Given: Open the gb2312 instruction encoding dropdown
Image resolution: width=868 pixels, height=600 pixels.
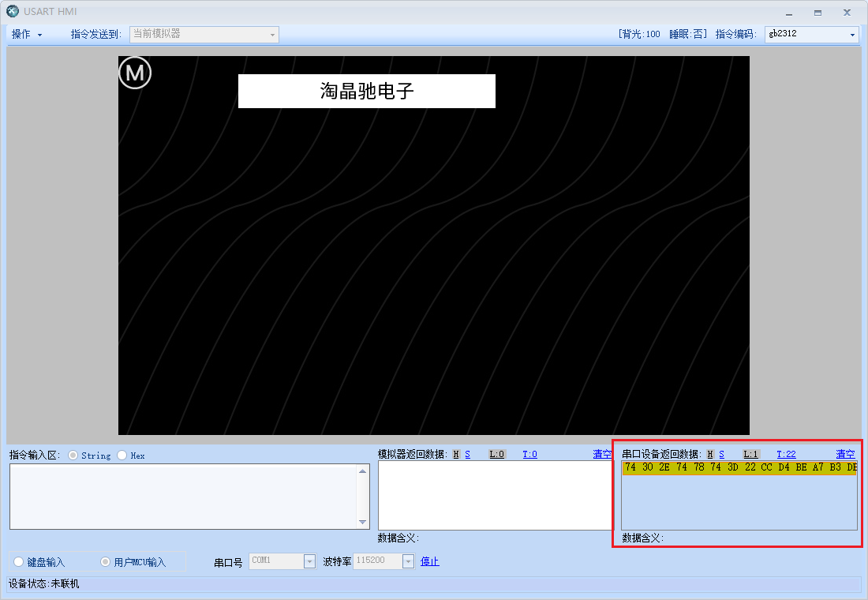Looking at the screenshot, I should (x=851, y=34).
